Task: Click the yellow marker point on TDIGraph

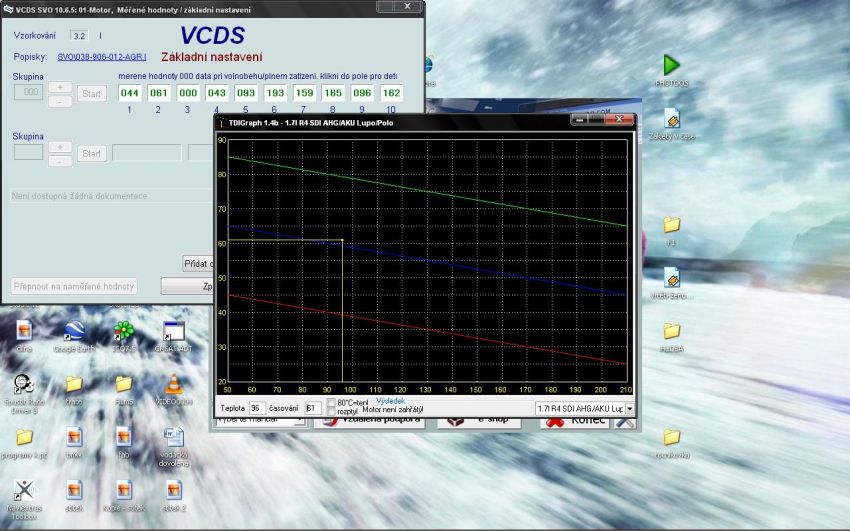Action: pos(342,240)
